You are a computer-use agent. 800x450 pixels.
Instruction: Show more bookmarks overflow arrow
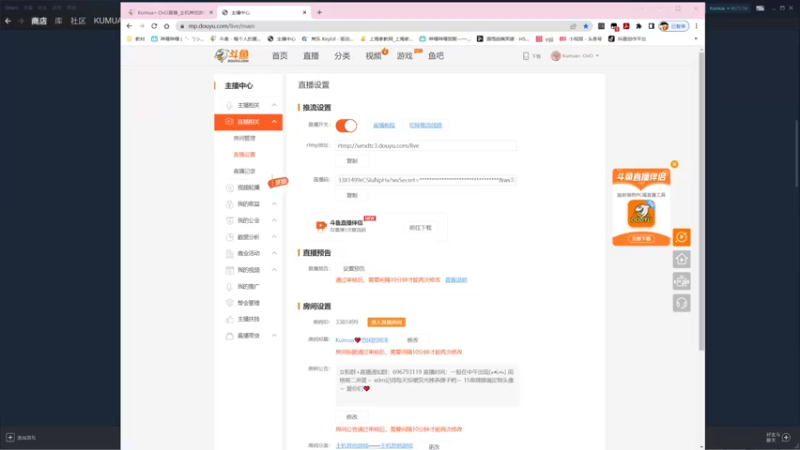tap(696, 39)
